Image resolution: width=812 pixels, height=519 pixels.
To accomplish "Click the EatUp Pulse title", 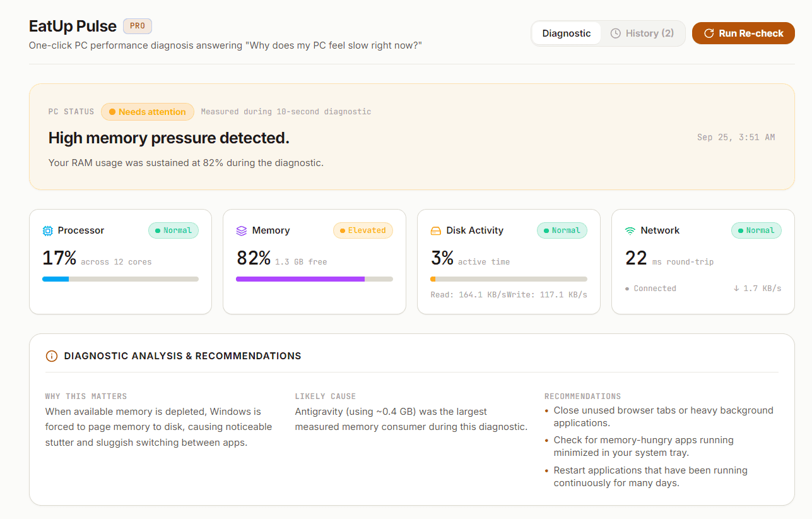I will click(73, 26).
